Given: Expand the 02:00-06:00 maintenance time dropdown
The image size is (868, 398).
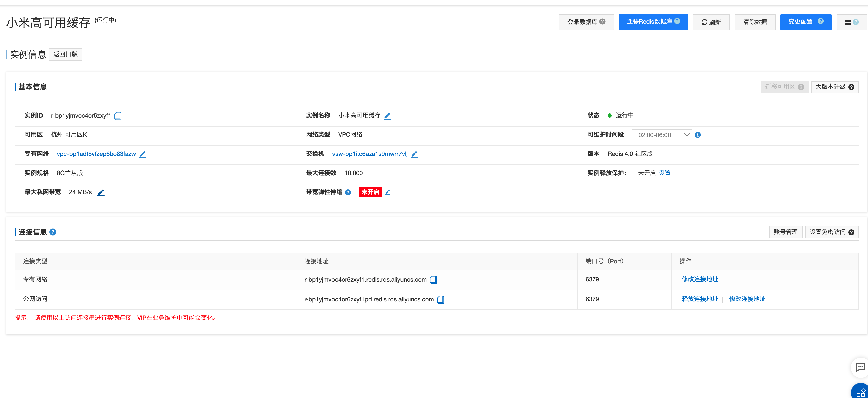Looking at the screenshot, I should point(661,135).
